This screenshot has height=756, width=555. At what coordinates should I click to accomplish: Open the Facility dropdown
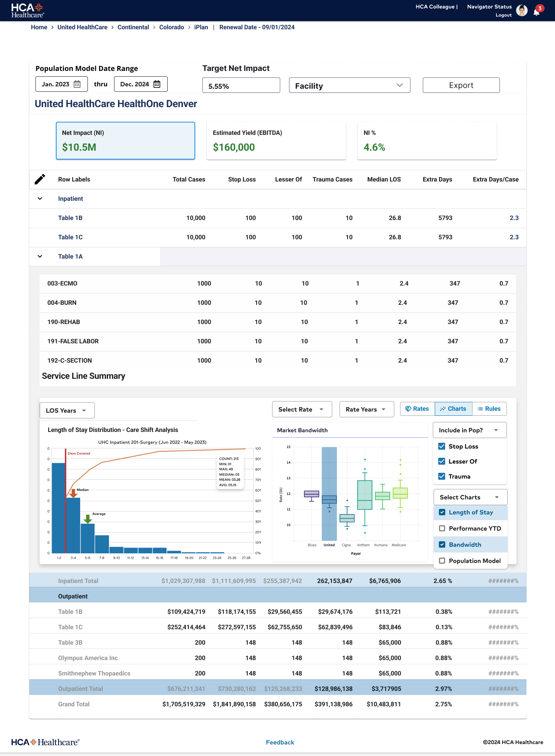coord(349,86)
